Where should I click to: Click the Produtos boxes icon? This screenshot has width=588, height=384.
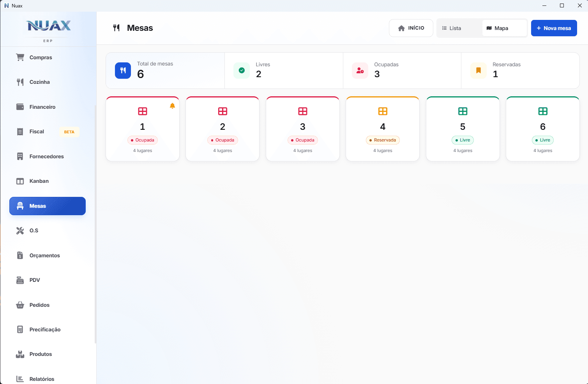tap(20, 354)
